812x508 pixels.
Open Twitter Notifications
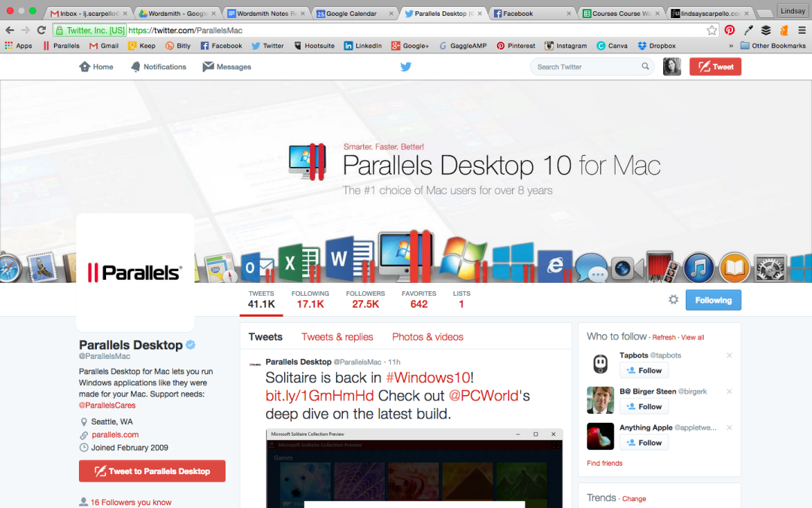(159, 66)
